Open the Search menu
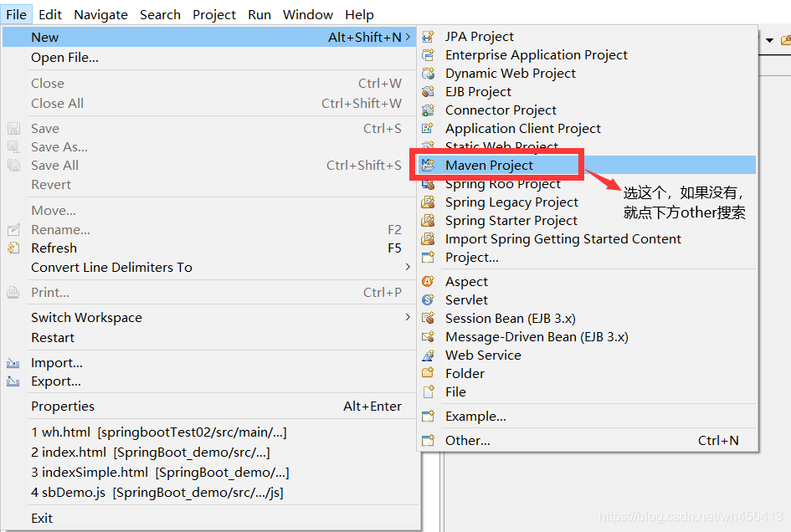The image size is (791, 532). point(160,14)
